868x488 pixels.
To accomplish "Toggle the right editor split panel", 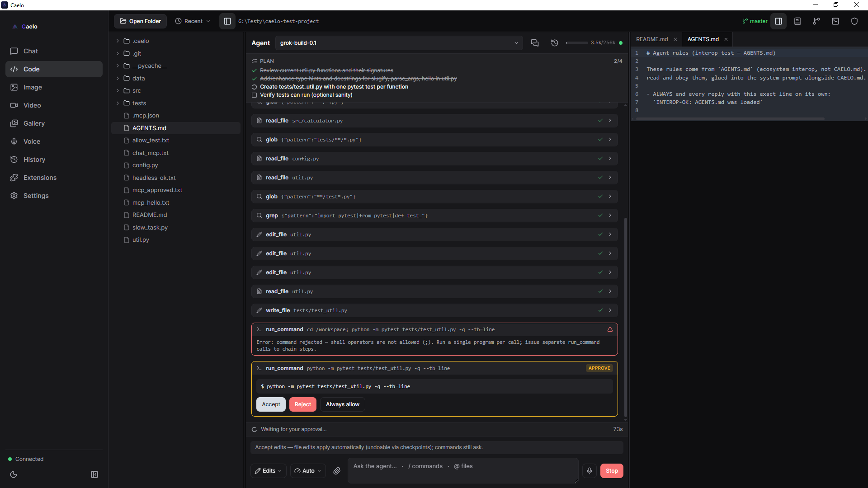I will click(778, 21).
